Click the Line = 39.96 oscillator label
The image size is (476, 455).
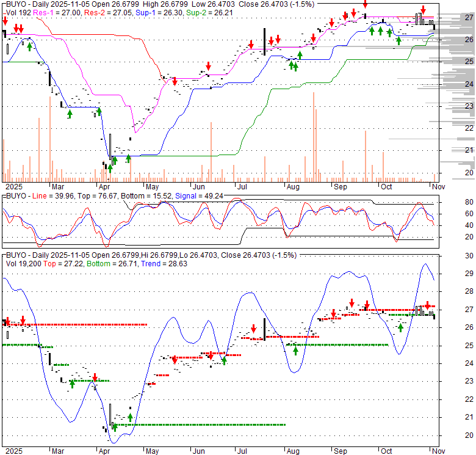click(45, 196)
